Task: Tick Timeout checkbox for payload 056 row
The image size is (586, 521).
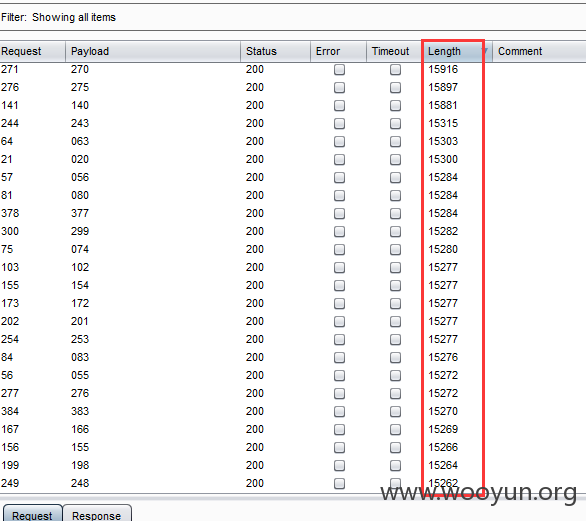Action: 395,178
